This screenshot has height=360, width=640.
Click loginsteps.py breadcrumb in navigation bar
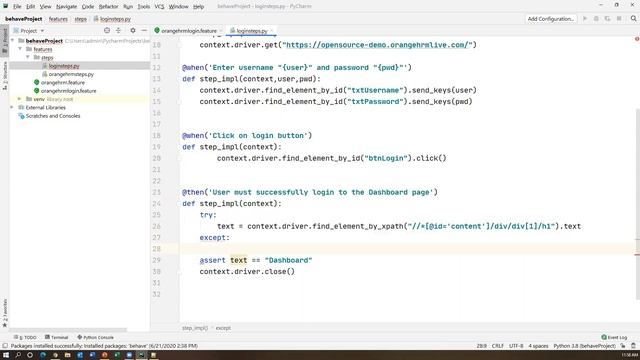(x=112, y=19)
